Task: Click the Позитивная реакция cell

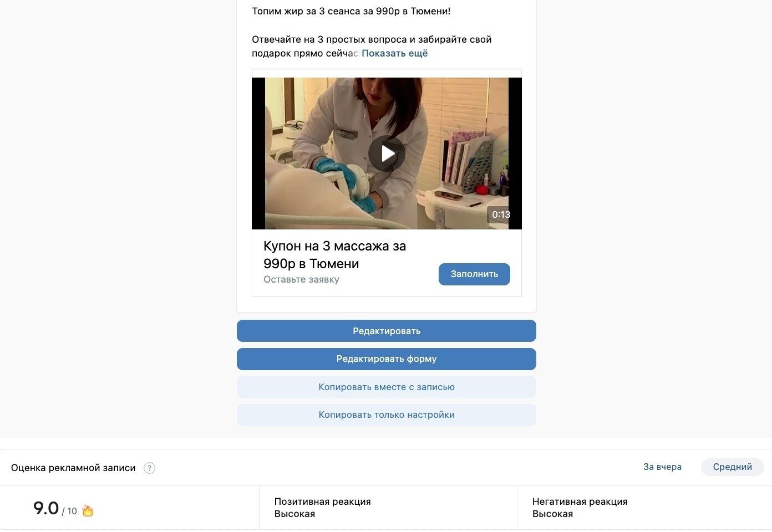Action: click(388, 508)
